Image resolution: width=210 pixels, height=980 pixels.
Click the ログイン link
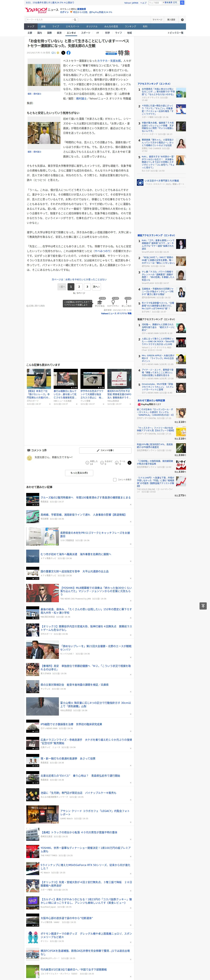click(64, 12)
